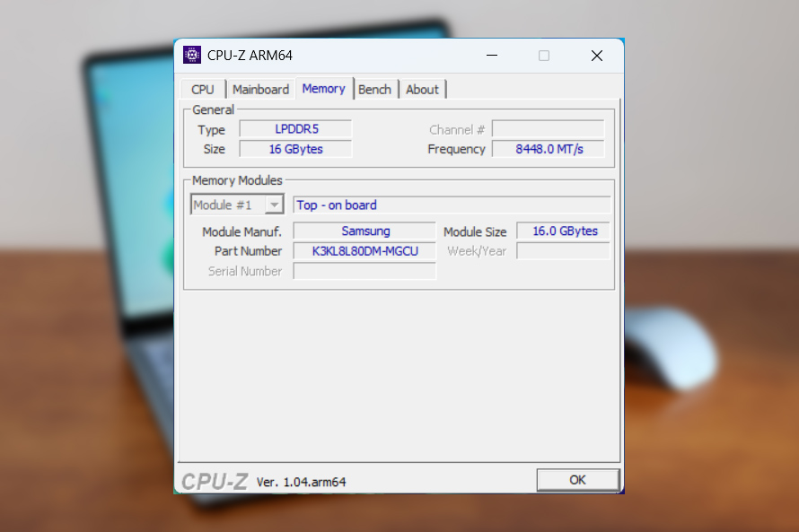This screenshot has height=532, width=799.
Task: Click the LPDDR5 memory type field
Action: (295, 129)
